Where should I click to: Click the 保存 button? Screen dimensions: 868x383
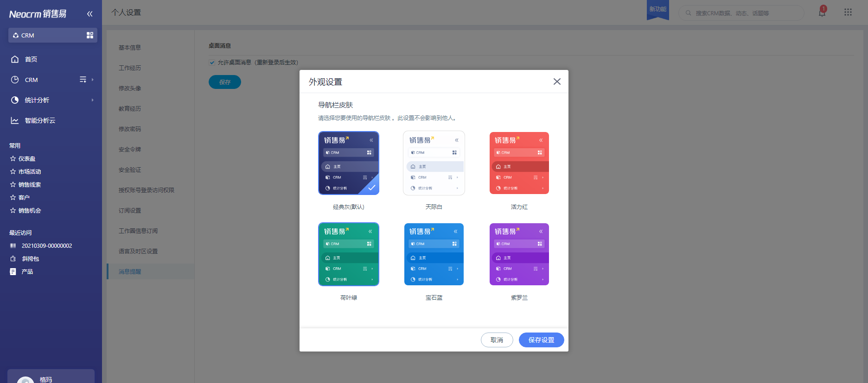[225, 82]
